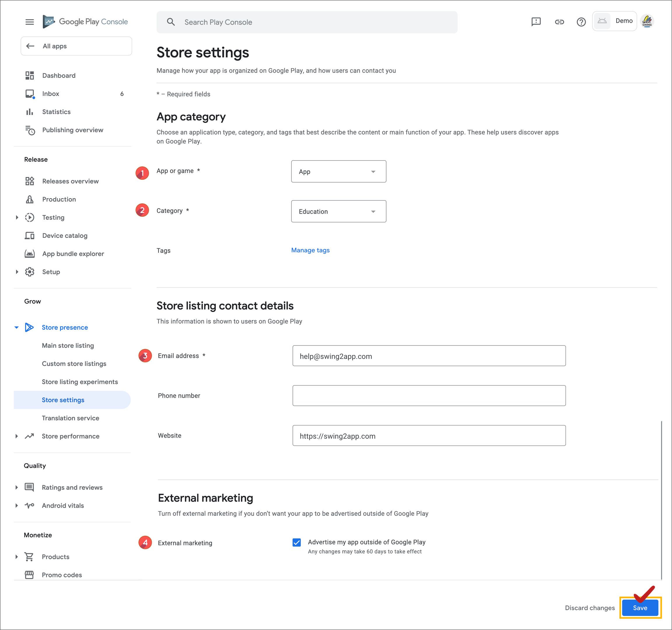The height and width of the screenshot is (630, 672).
Task: Click the copy link icon in header
Action: click(559, 22)
